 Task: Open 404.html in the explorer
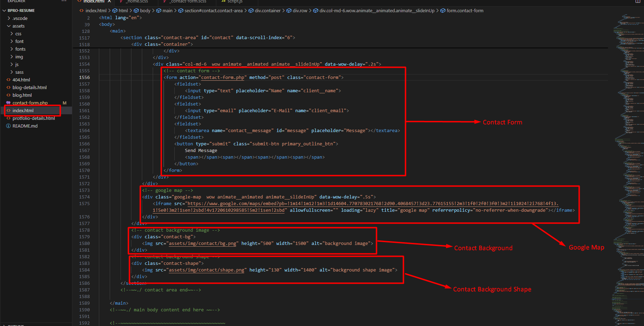21,80
